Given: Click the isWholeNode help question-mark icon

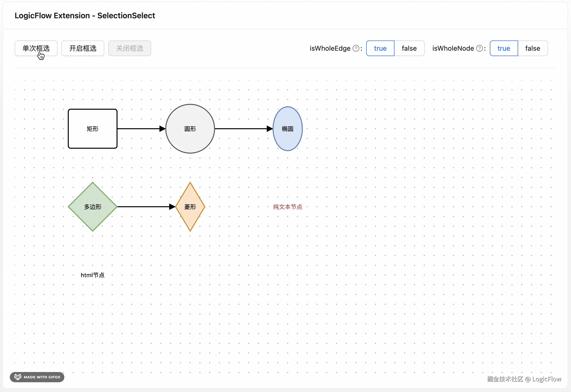Looking at the screenshot, I should pos(479,48).
